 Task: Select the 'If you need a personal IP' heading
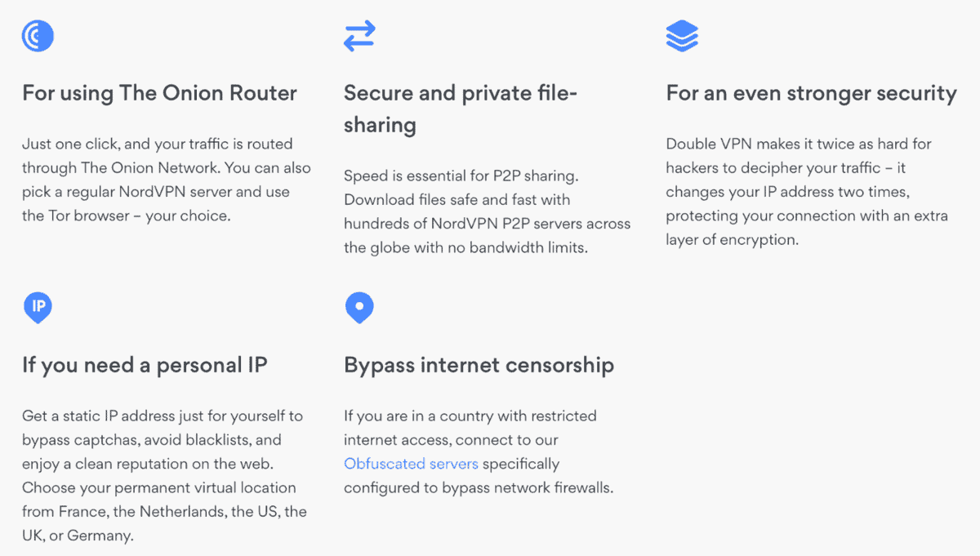point(145,364)
